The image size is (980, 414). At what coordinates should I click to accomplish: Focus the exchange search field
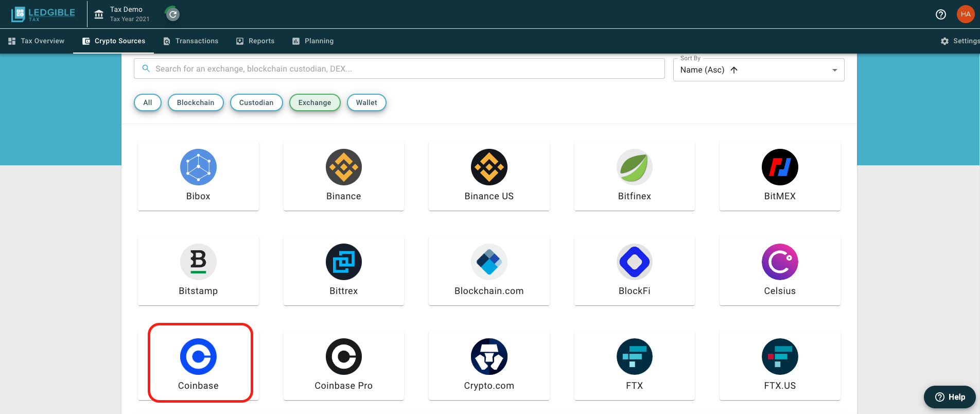pos(399,68)
